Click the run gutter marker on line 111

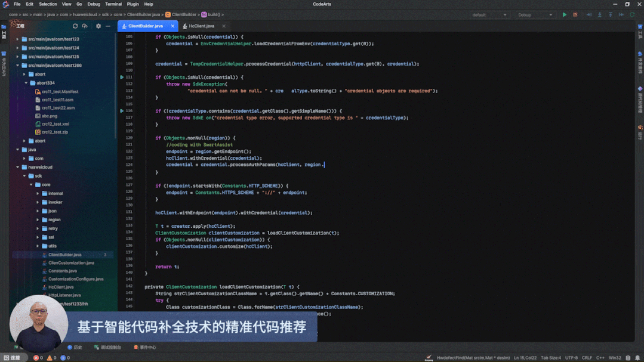(x=122, y=78)
